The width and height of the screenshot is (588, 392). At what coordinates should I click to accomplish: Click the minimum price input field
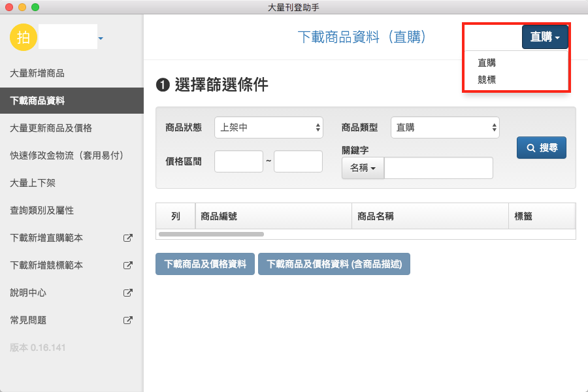[x=238, y=161]
